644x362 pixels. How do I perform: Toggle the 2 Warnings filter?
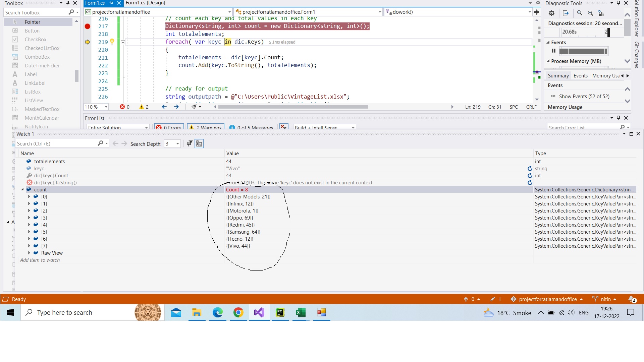pyautogui.click(x=205, y=128)
